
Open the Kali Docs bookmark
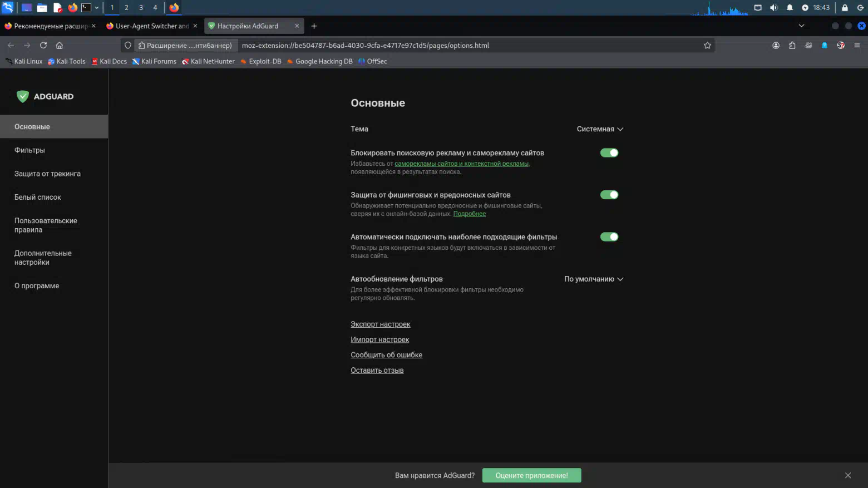tap(109, 62)
